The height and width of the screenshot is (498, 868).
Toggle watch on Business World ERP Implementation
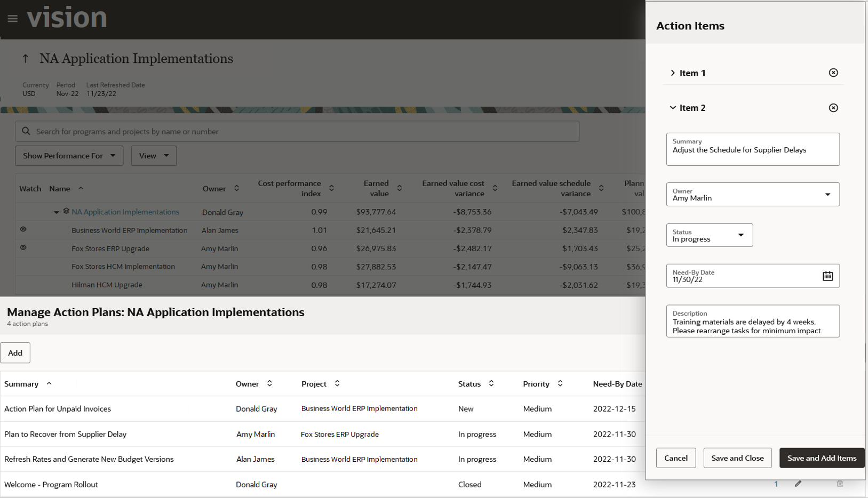tap(23, 229)
